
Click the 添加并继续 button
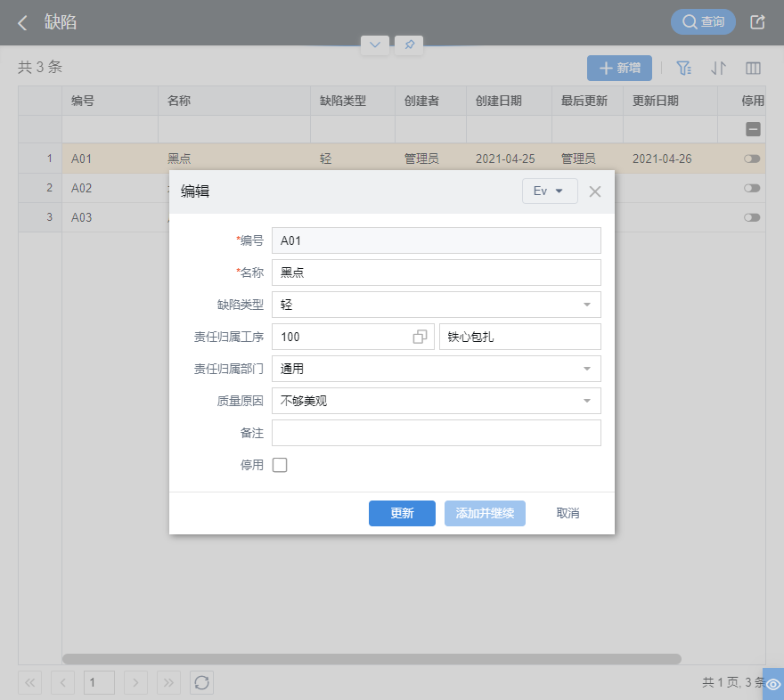pos(485,513)
